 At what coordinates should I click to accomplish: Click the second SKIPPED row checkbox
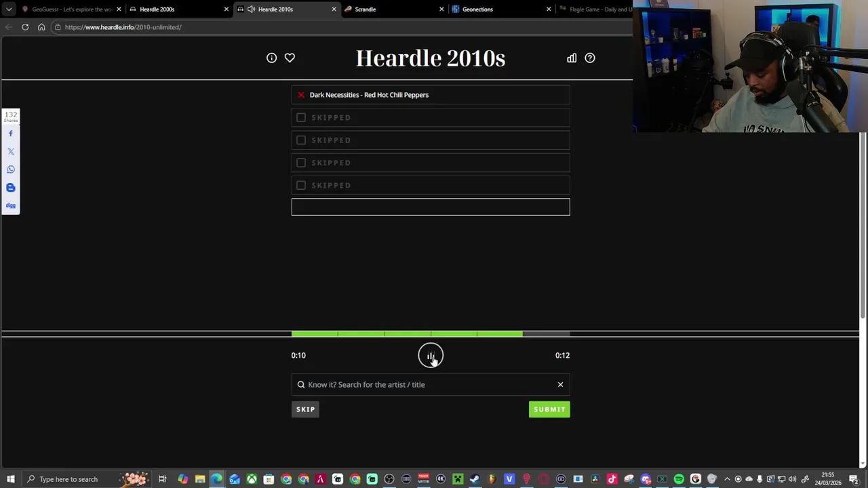pos(301,140)
